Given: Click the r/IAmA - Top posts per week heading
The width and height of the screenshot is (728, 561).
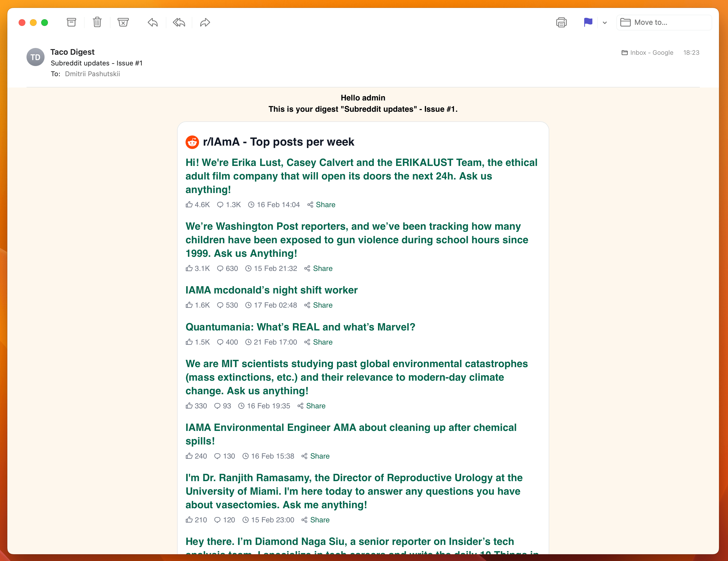Looking at the screenshot, I should click(x=278, y=142).
